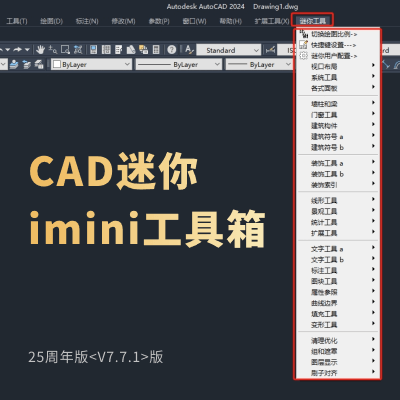Expand the 系统工具 submenu
400x400 pixels.
(337, 77)
